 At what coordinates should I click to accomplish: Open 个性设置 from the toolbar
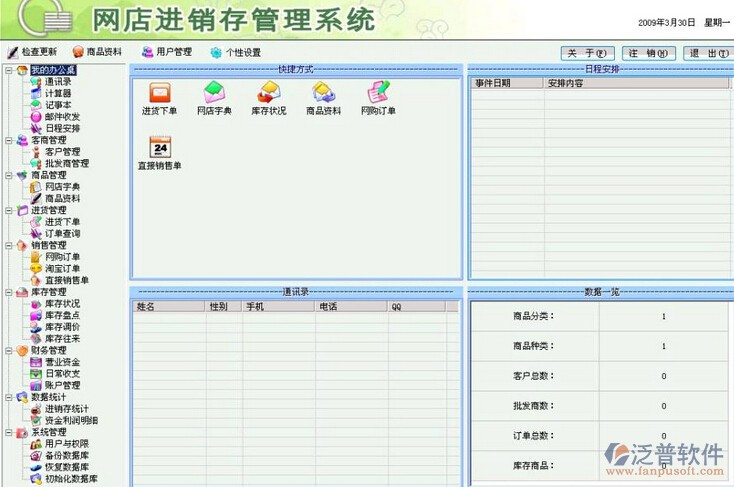coord(235,52)
